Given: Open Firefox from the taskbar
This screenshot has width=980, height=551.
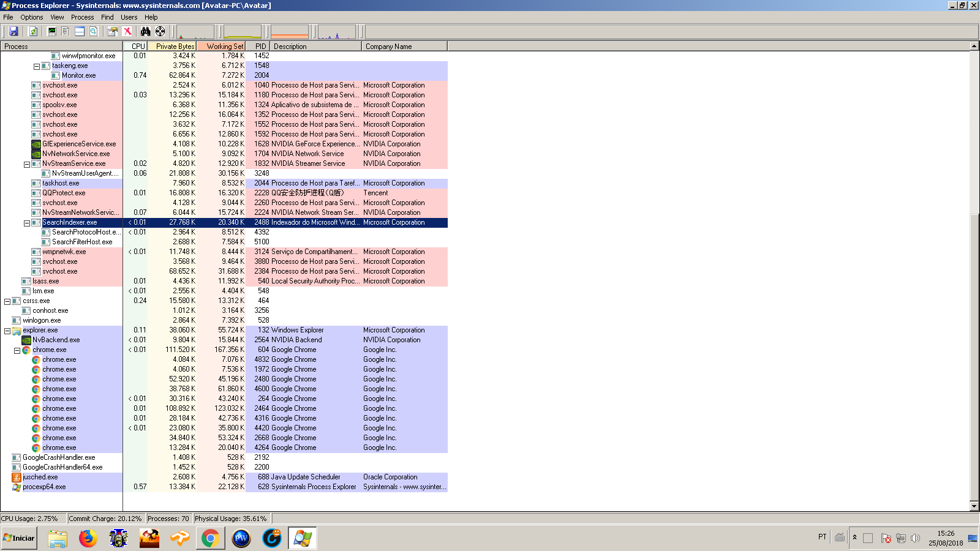Looking at the screenshot, I should (88, 538).
